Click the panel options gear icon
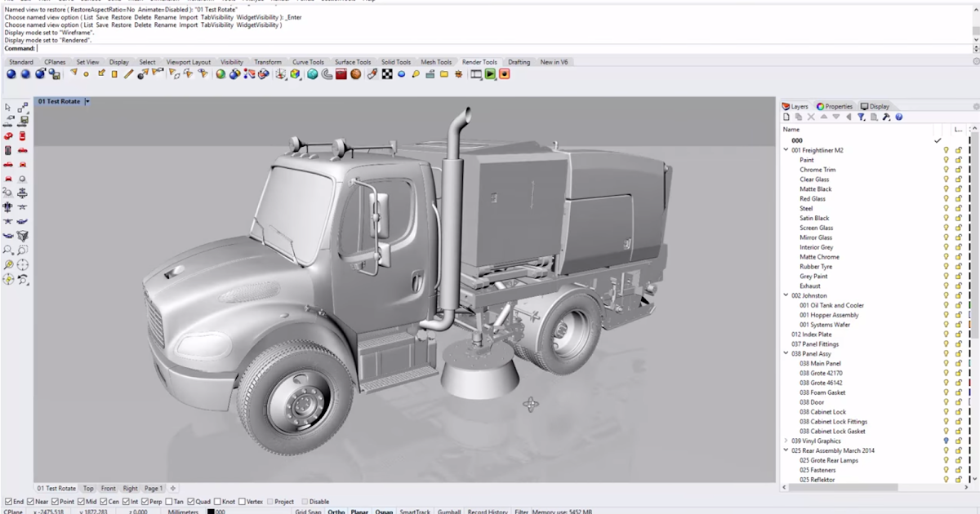Viewport: 980px width, 514px height. (x=974, y=106)
